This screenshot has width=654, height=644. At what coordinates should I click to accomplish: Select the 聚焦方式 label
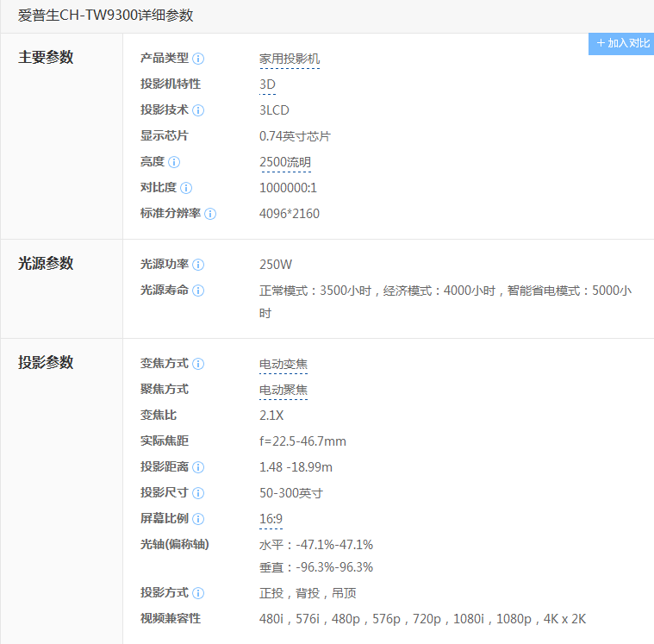[x=165, y=390]
